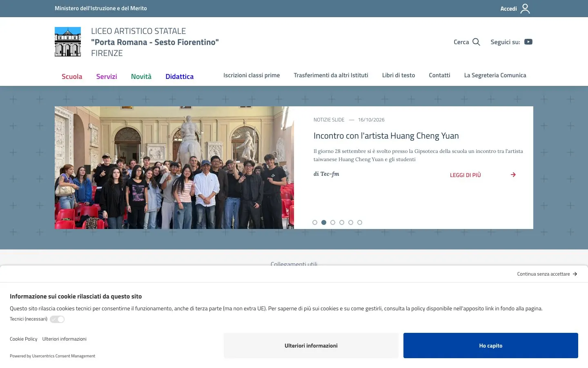The height and width of the screenshot is (368, 588).
Task: Click the author name Tec-fm
Action: [x=330, y=174]
